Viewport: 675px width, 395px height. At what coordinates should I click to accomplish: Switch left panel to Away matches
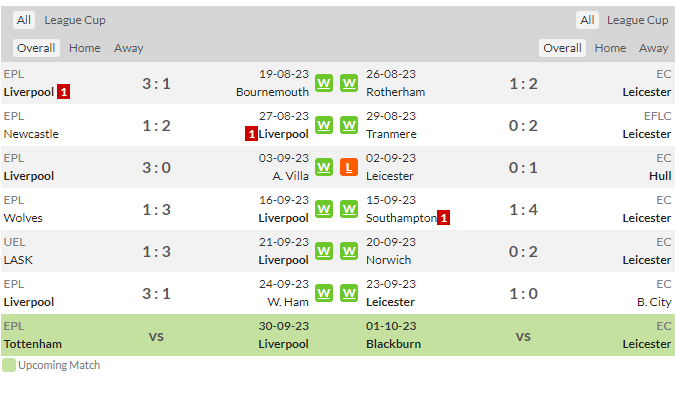pyautogui.click(x=129, y=48)
